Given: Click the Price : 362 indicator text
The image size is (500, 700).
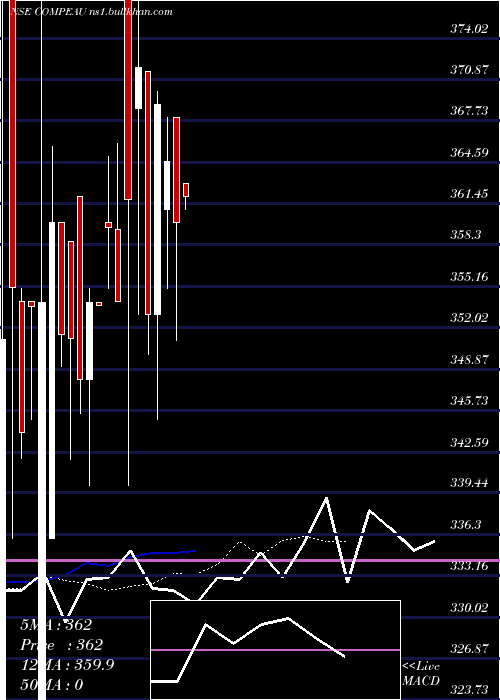Looking at the screenshot, I should (x=61, y=645).
